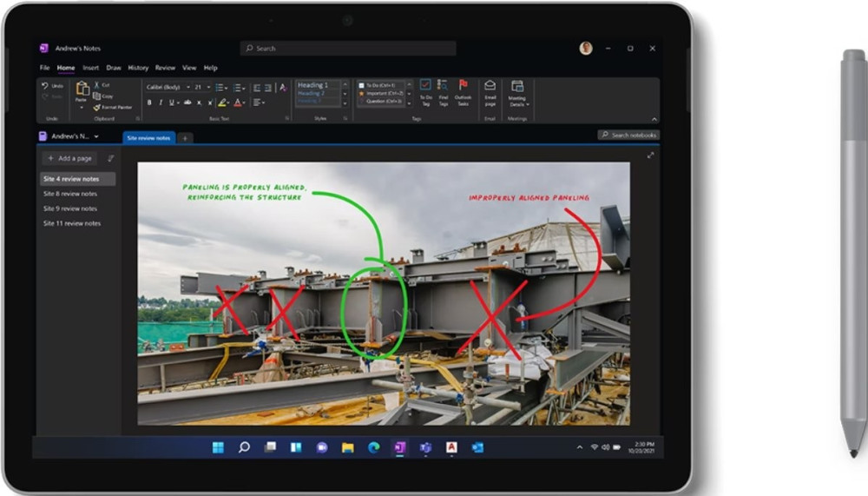
Task: Open Find Tags
Action: tap(443, 85)
